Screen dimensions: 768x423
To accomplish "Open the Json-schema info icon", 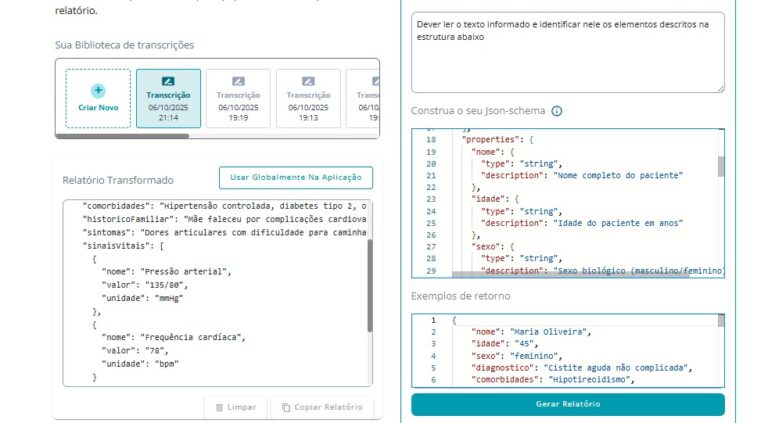I will 557,112.
